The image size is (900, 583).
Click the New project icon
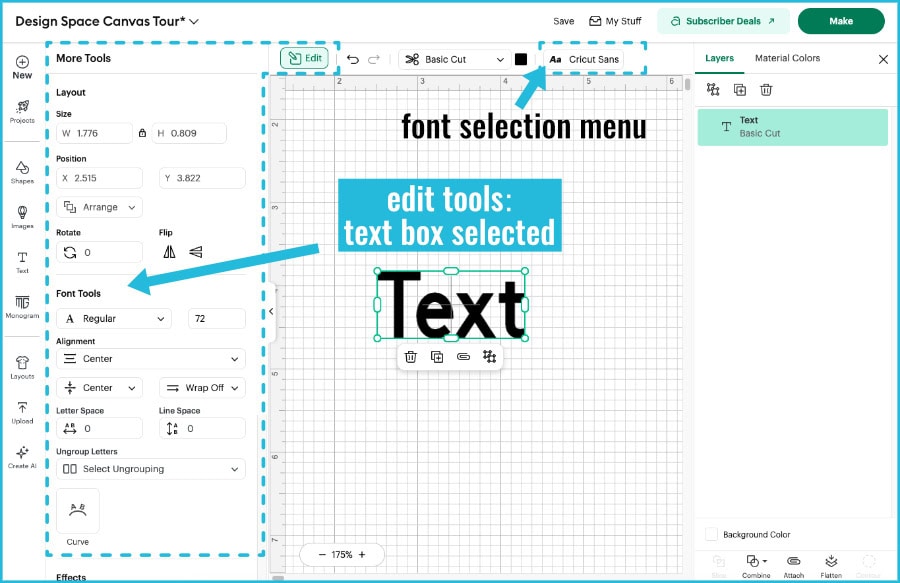[x=22, y=67]
